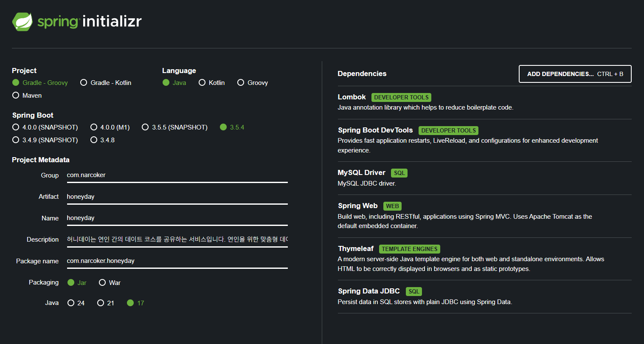Focus the Name input field
This screenshot has width=644, height=344.
[177, 218]
